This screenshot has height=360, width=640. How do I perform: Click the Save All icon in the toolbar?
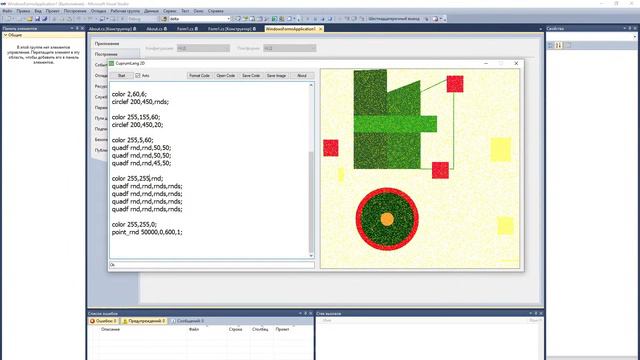click(x=44, y=19)
